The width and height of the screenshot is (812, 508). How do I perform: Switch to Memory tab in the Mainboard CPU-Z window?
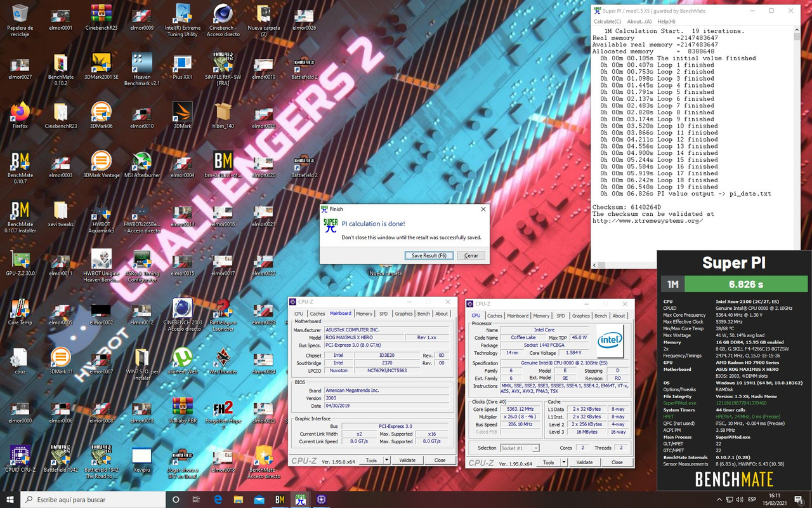[x=364, y=314]
